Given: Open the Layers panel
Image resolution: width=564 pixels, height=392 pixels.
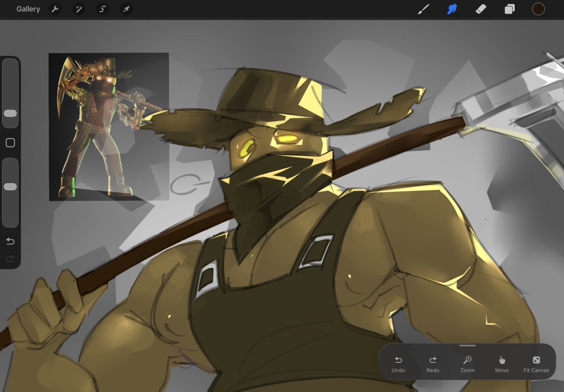Looking at the screenshot, I should coord(509,9).
